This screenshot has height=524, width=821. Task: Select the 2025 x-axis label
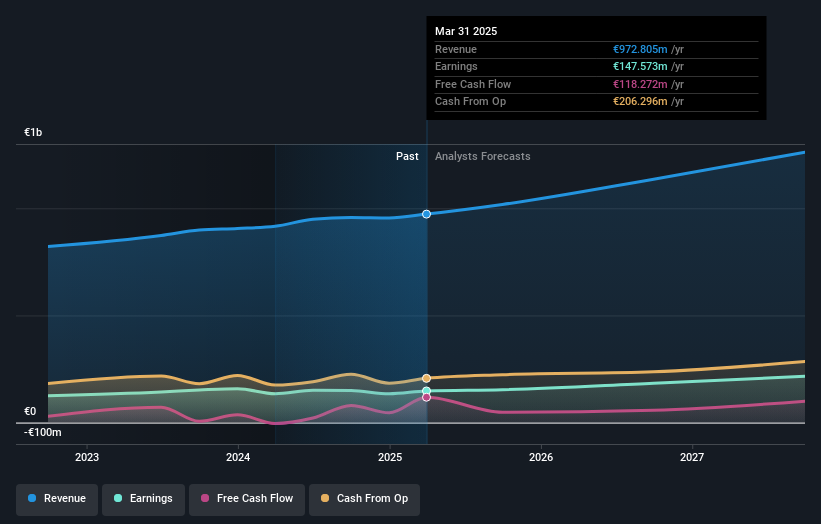coord(390,457)
